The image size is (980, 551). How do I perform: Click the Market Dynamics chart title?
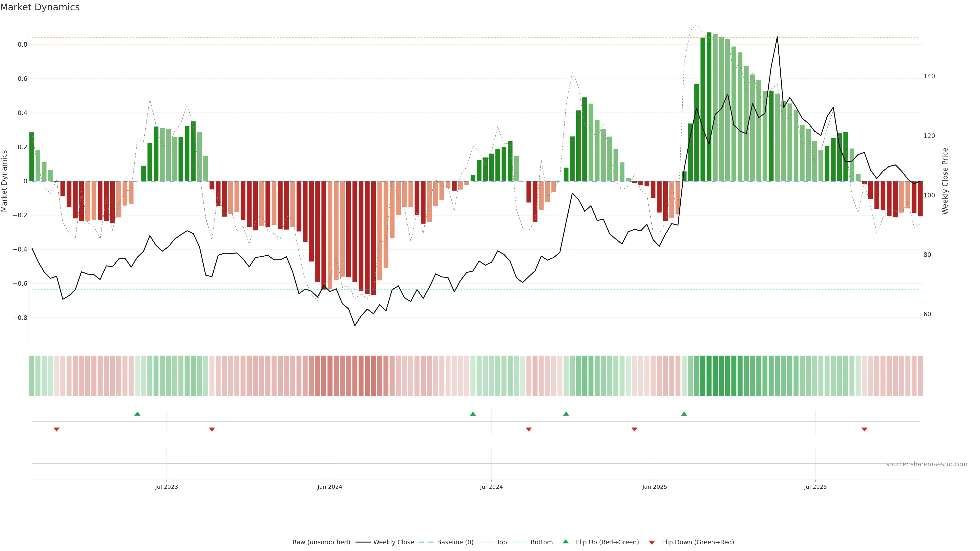point(40,7)
